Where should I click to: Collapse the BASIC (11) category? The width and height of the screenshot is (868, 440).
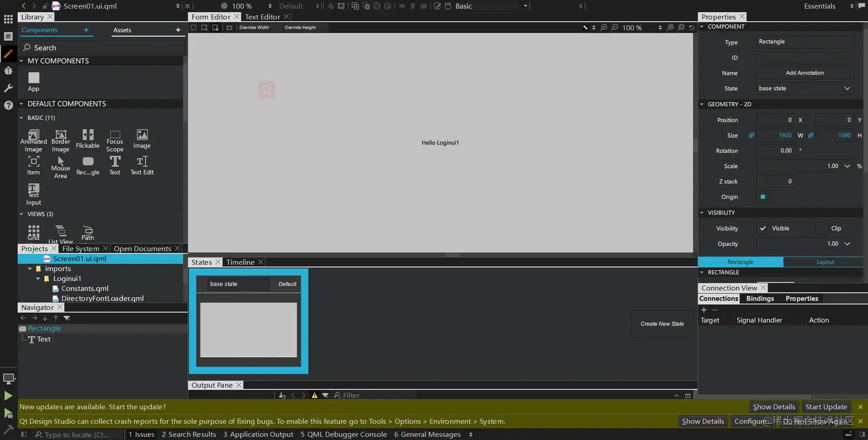tap(22, 118)
